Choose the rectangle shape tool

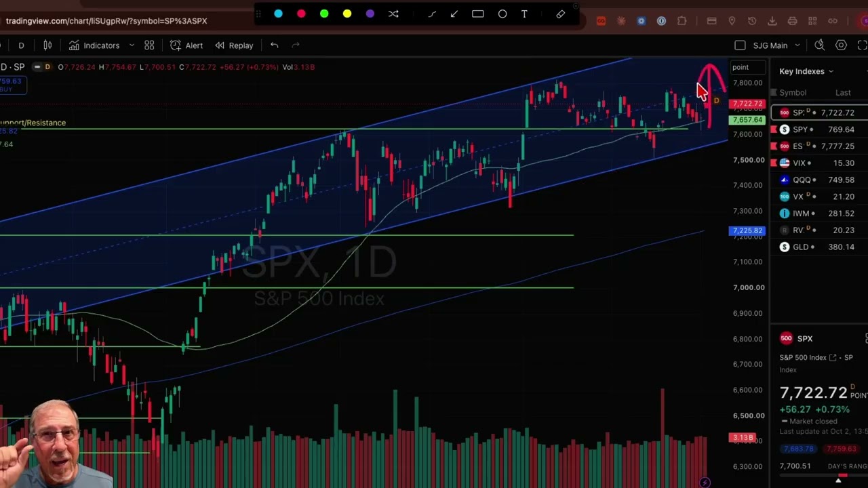click(x=478, y=14)
